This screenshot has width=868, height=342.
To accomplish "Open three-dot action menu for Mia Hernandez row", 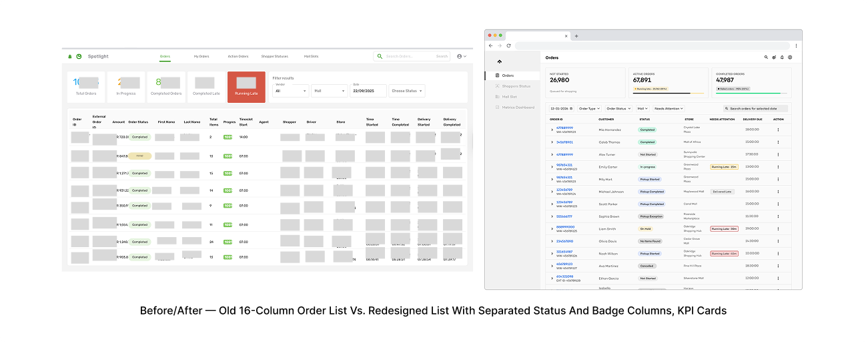I will coord(778,130).
